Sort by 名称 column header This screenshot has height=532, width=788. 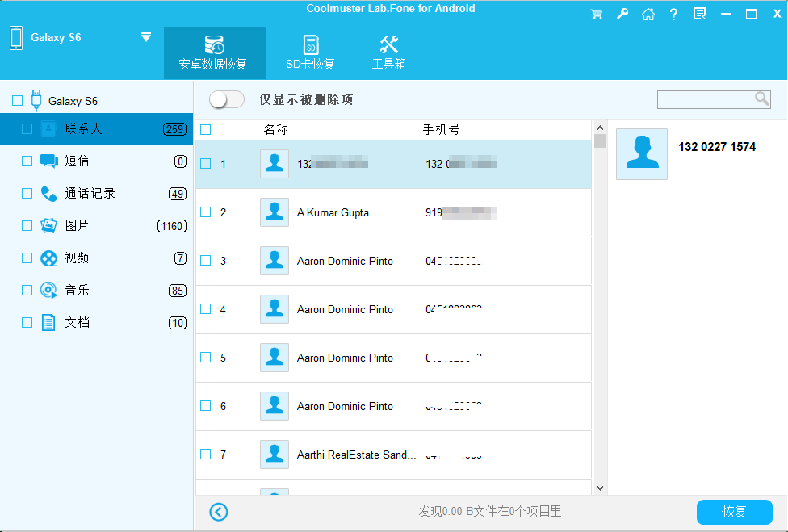pyautogui.click(x=337, y=130)
